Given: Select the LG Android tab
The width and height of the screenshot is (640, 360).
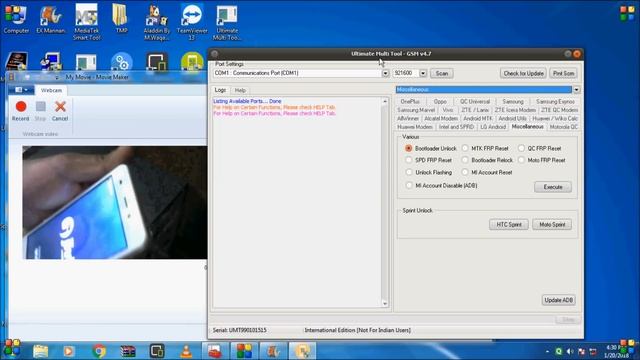Looking at the screenshot, I should pyautogui.click(x=493, y=127).
